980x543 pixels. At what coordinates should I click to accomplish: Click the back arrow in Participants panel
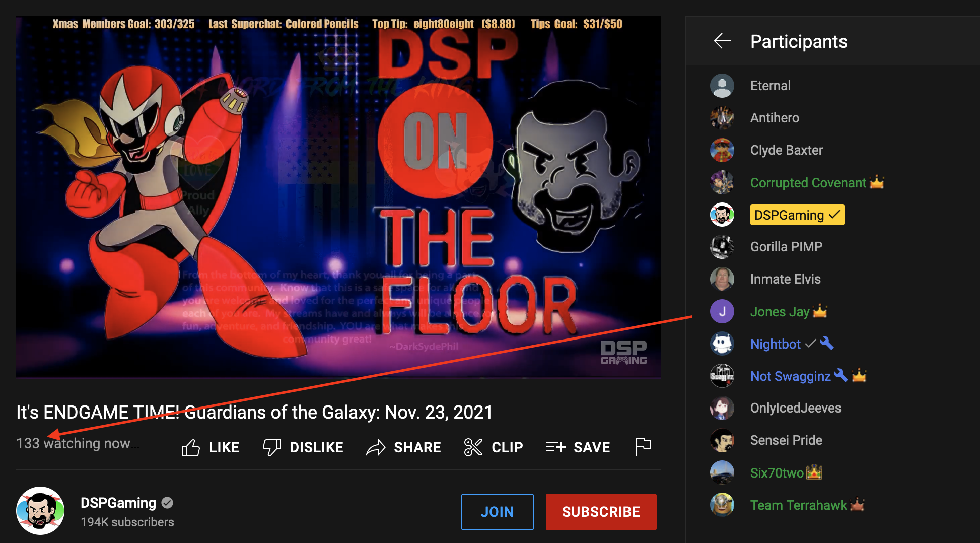click(x=722, y=41)
